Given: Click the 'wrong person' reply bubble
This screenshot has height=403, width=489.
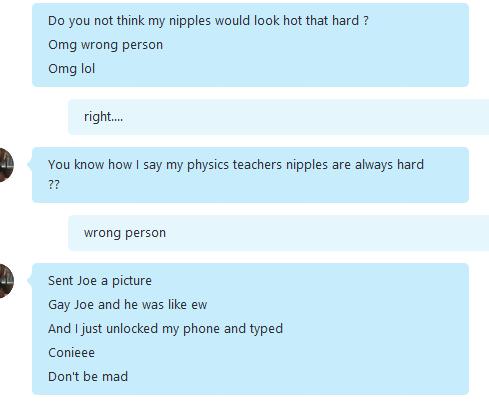Looking at the screenshot, I should (278, 233).
